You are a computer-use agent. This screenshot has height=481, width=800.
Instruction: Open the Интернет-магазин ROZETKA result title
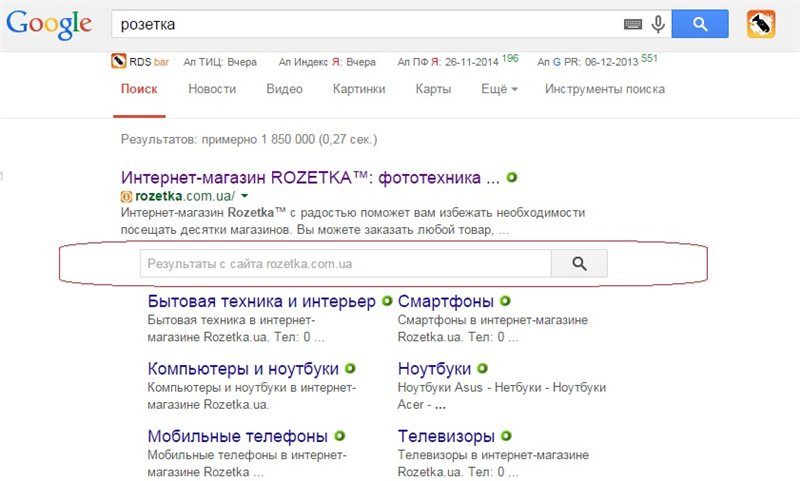tap(309, 178)
